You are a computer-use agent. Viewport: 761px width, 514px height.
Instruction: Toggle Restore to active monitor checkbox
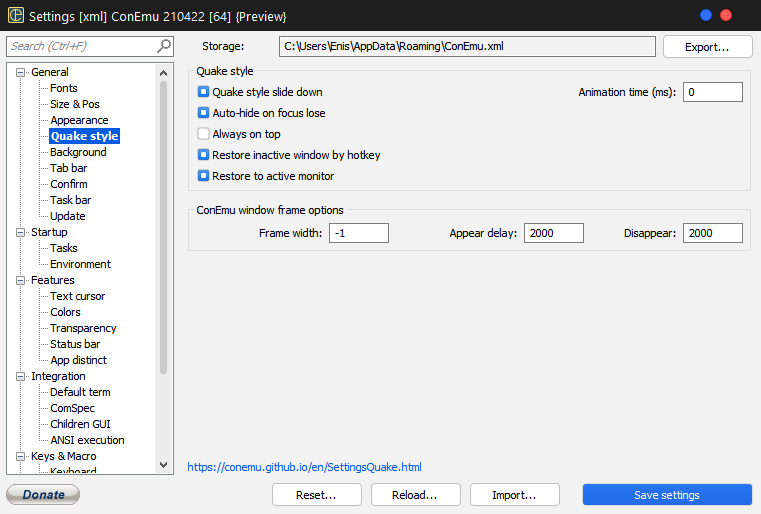pos(203,176)
